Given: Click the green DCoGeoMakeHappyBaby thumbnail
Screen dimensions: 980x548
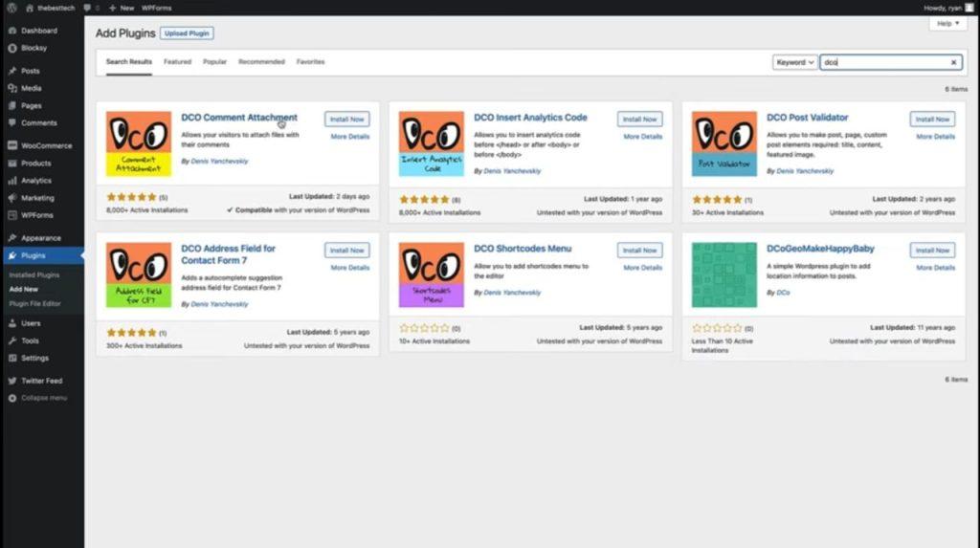Looking at the screenshot, I should pyautogui.click(x=724, y=274).
